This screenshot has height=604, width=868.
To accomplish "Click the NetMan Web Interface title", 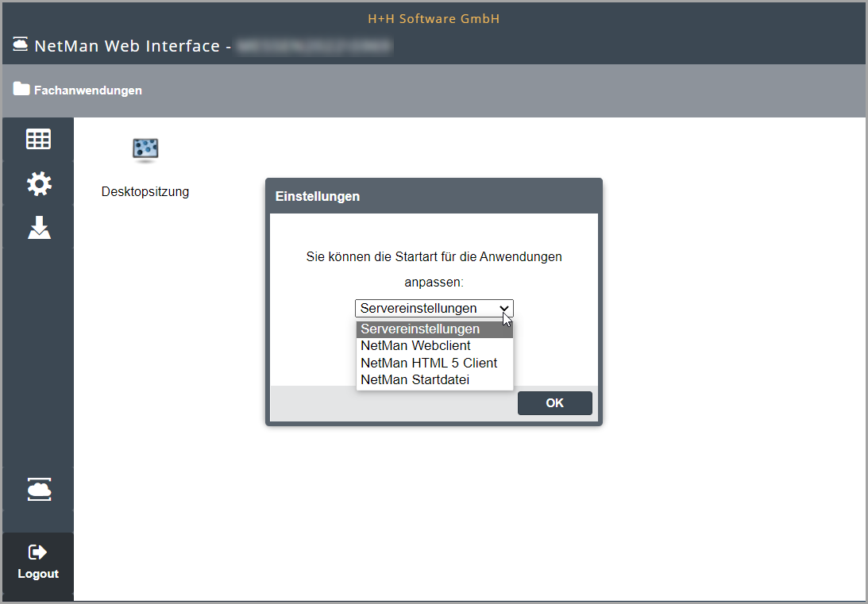I will coord(127,46).
